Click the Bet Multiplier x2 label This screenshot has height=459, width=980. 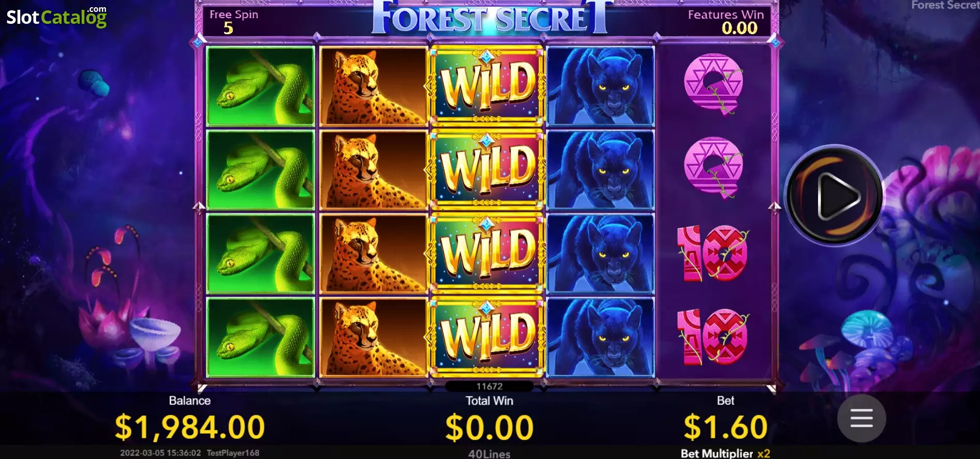pos(725,453)
